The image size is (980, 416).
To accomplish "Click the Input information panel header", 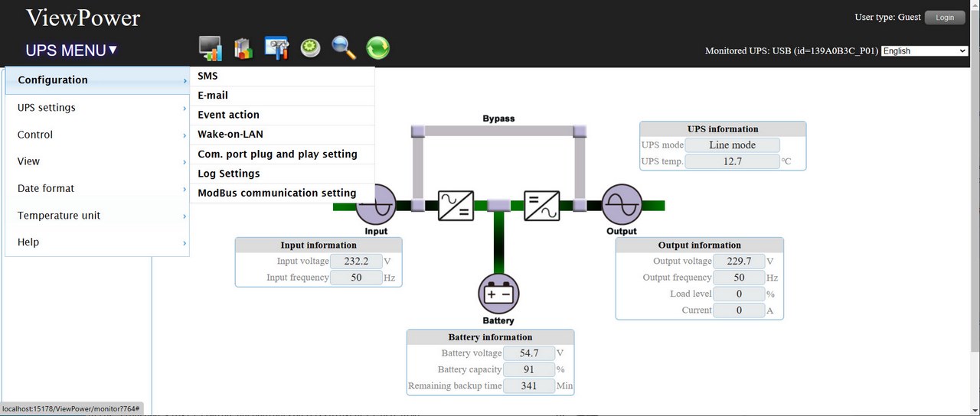I will tap(318, 245).
